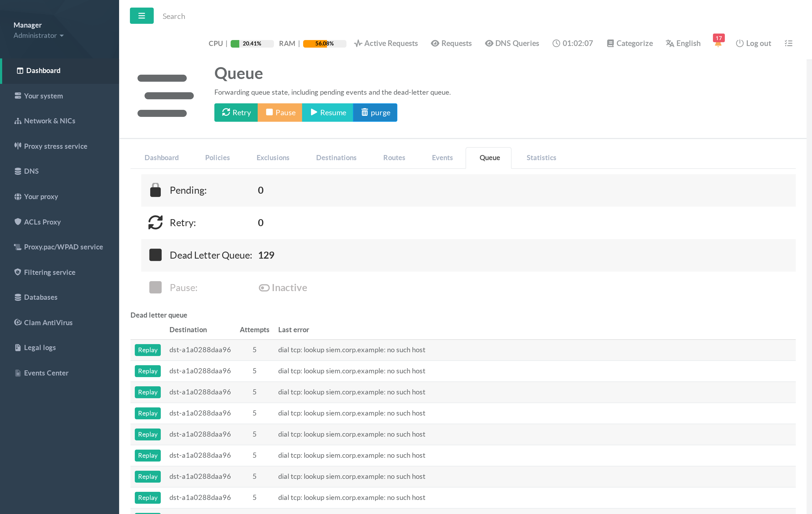This screenshot has height=514, width=812.
Task: Click the Retry sync icon in the stats row
Action: pyautogui.click(x=155, y=222)
